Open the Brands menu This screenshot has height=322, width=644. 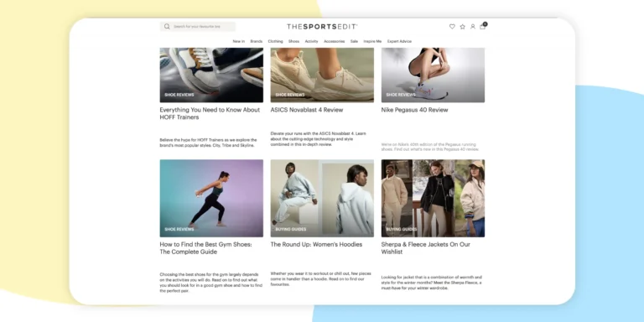pyautogui.click(x=257, y=41)
